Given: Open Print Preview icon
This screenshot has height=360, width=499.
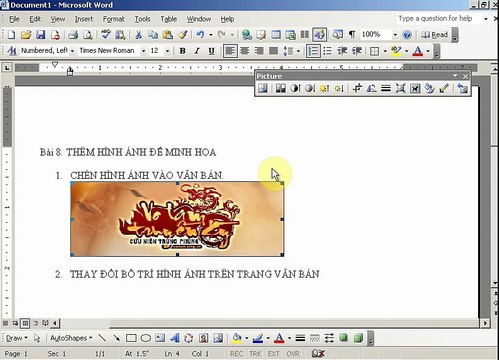Looking at the screenshot, I should click(87, 35).
